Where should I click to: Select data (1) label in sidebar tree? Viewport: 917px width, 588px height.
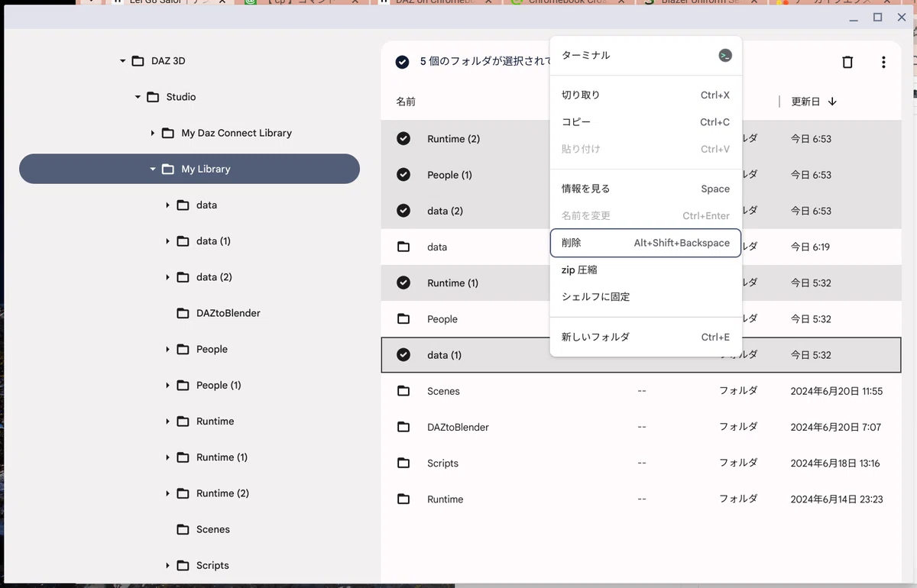(x=213, y=241)
